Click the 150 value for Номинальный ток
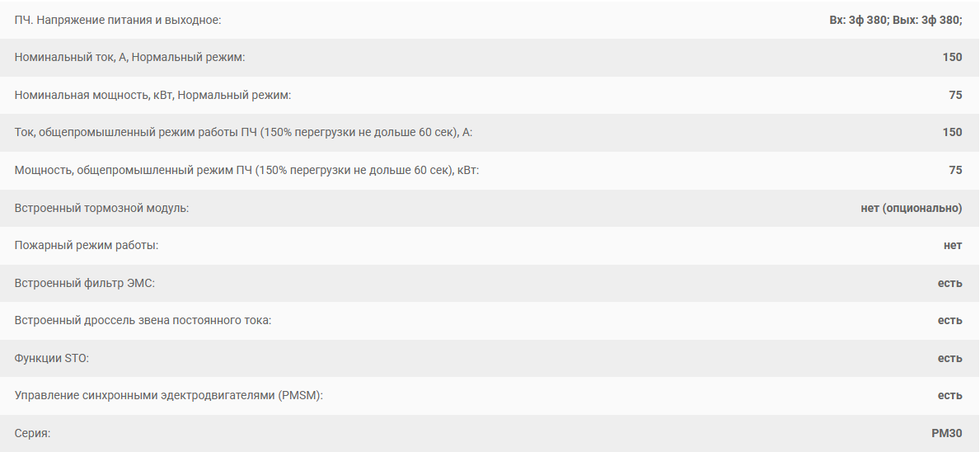 (x=953, y=58)
